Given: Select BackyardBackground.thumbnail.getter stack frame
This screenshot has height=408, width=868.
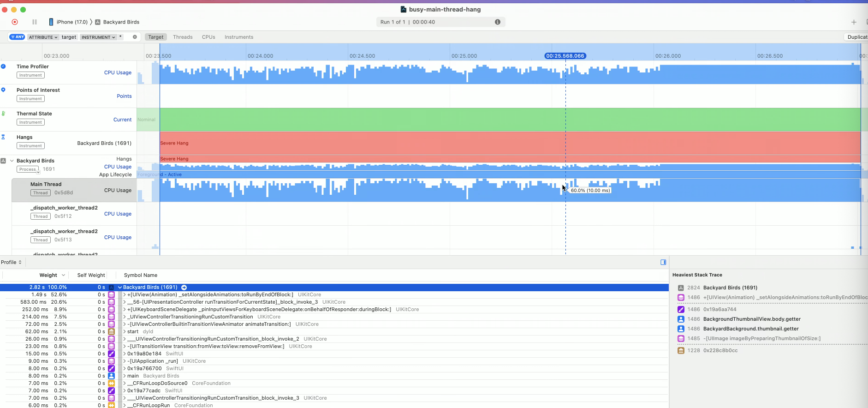Looking at the screenshot, I should (x=751, y=329).
